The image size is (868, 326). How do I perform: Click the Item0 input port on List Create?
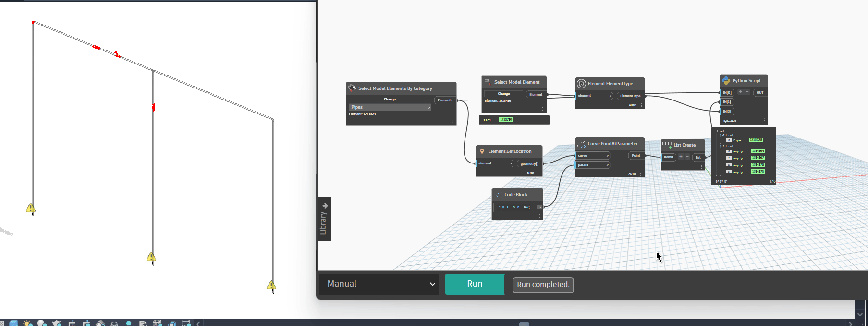click(x=669, y=157)
